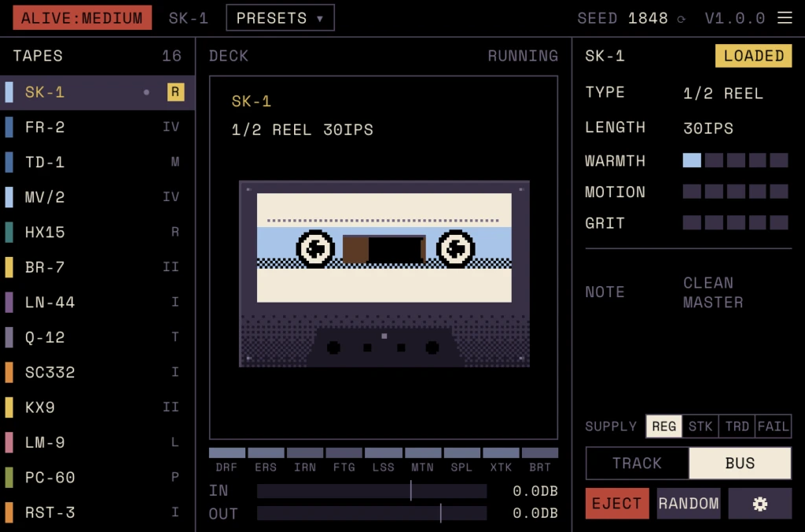Screen dimensions: 805x532
Task: Choose FAIL supply mode
Action: (774, 427)
